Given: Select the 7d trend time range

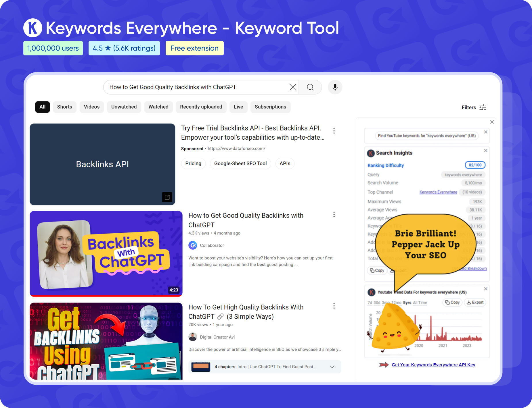Looking at the screenshot, I should pyautogui.click(x=370, y=303).
